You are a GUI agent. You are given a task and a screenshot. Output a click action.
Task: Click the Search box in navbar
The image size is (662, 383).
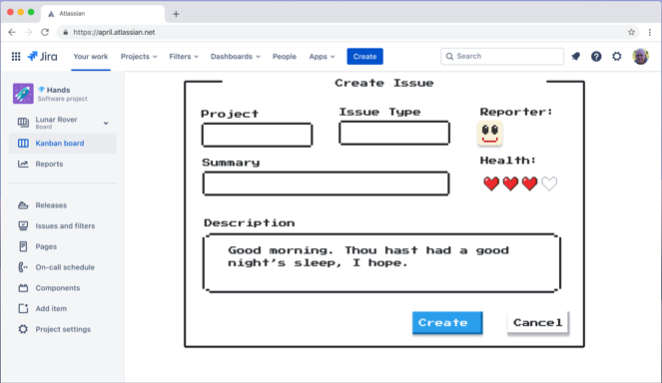(502, 56)
